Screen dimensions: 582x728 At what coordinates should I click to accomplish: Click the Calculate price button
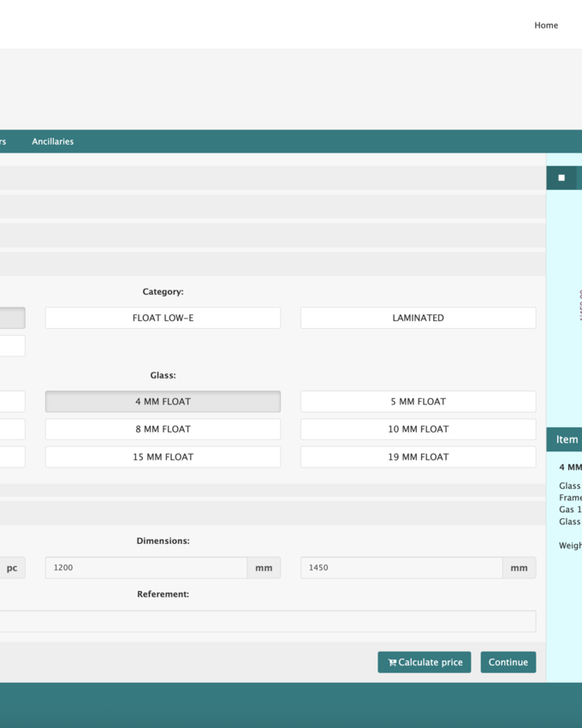(x=425, y=662)
